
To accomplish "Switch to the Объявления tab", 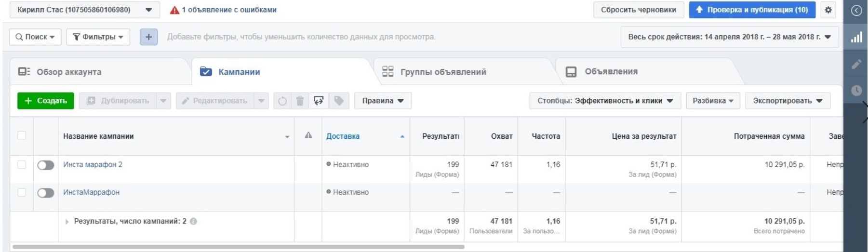I will click(x=610, y=72).
